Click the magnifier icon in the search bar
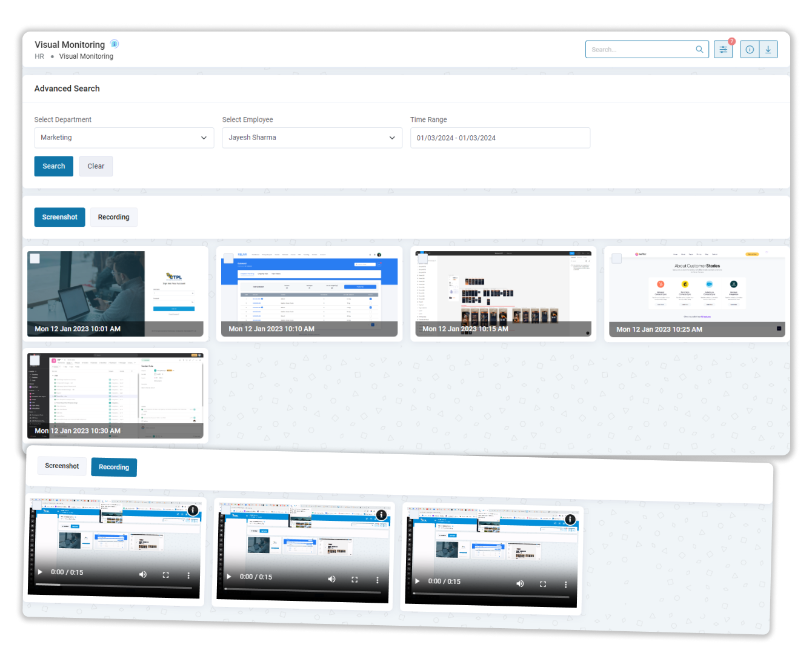Screen dimensions: 812x667 click(699, 49)
